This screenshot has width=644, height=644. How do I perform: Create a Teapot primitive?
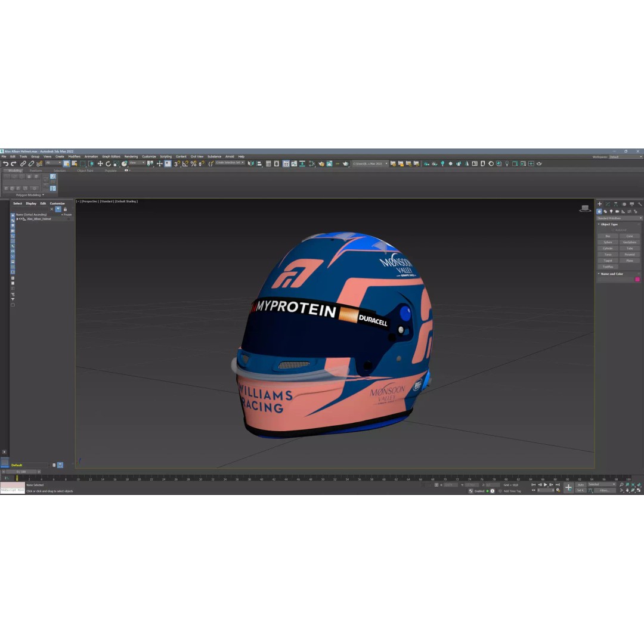tap(608, 261)
